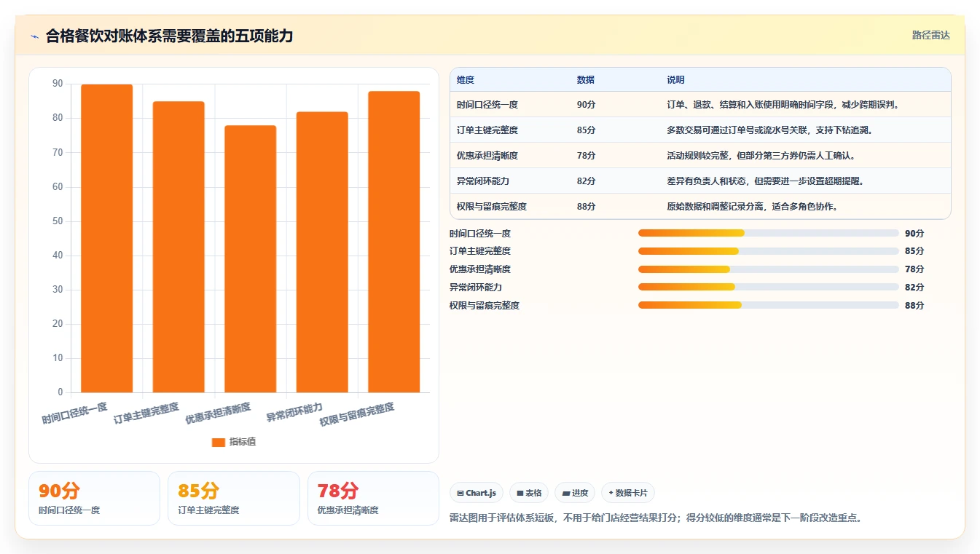Click the 权限与留痕完整度 progress bar
This screenshot has width=980, height=554.
tap(769, 305)
